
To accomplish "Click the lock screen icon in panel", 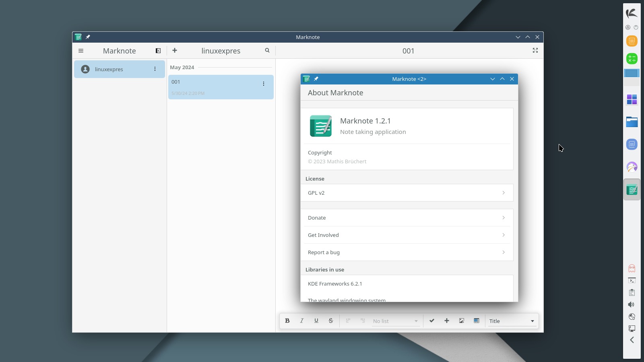I will coord(628,27).
